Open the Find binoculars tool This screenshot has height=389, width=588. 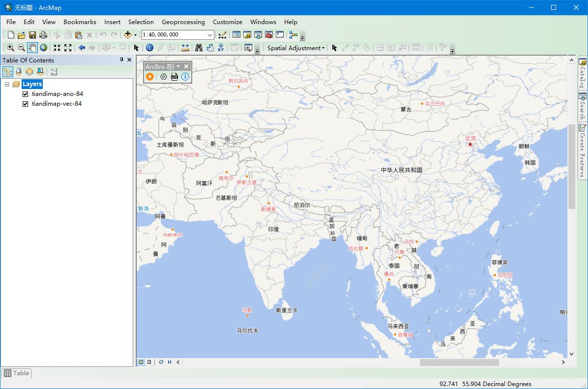pos(199,48)
